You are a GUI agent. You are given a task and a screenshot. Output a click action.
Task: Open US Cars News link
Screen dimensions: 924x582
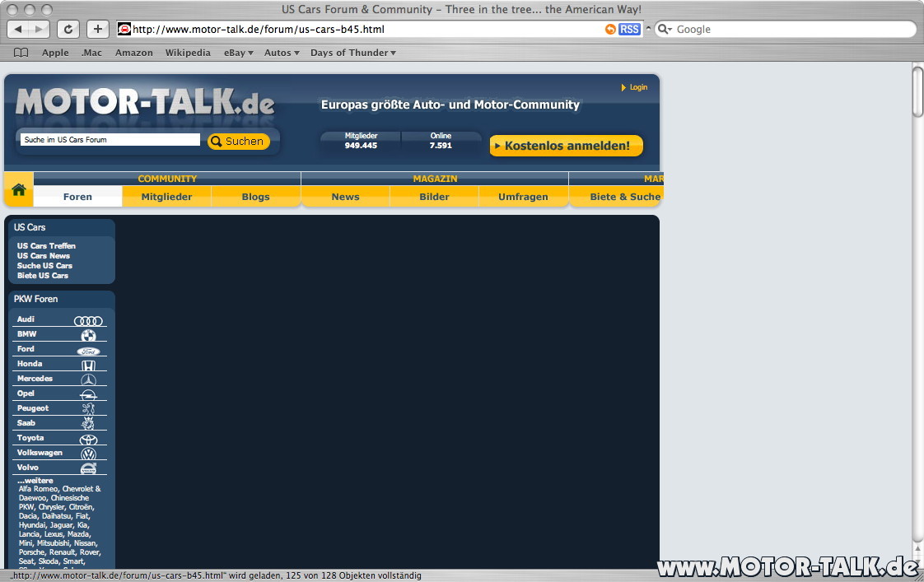click(x=43, y=256)
